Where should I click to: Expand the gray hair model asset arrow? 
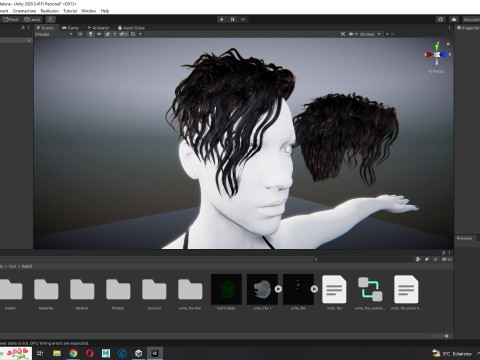point(278,289)
